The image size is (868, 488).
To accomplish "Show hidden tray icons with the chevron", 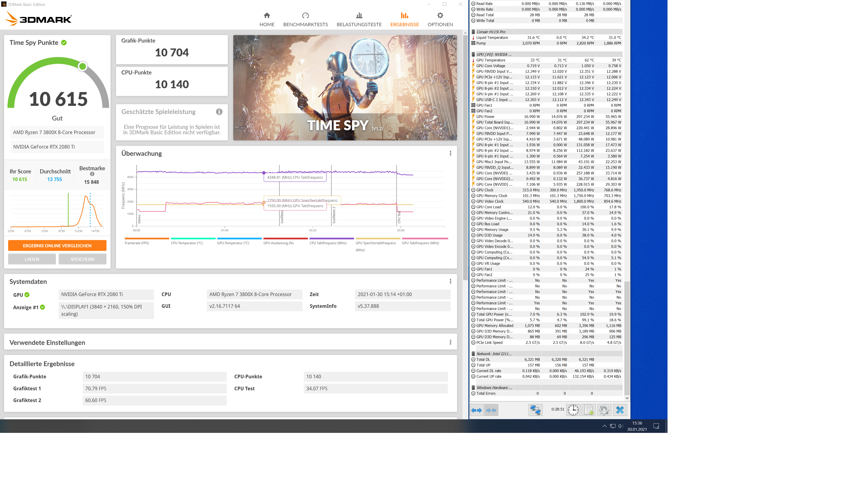I will point(604,426).
